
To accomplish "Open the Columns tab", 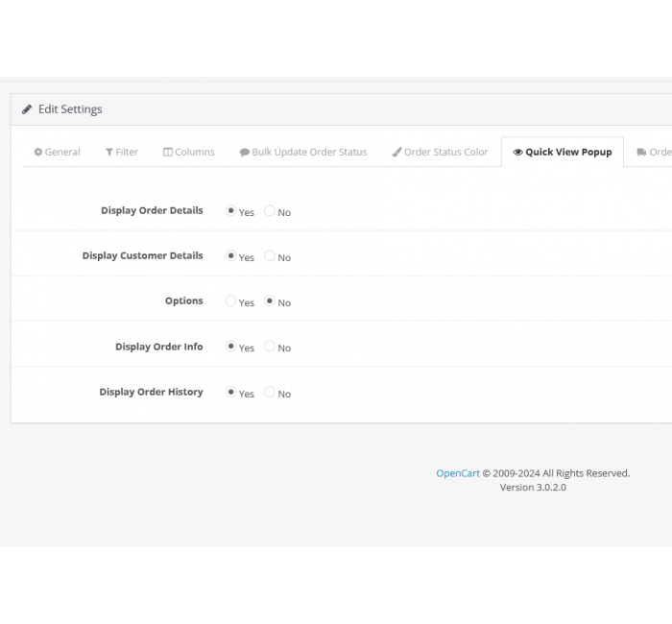I will coord(188,152).
